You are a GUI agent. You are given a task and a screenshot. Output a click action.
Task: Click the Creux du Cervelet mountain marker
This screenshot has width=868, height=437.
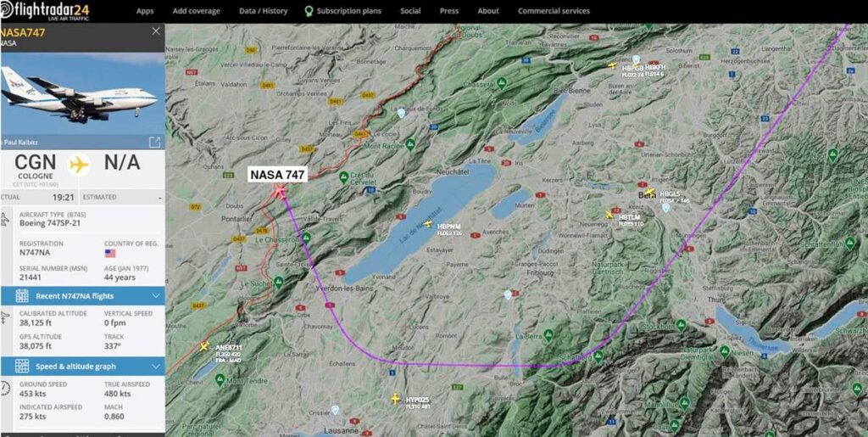point(343,176)
